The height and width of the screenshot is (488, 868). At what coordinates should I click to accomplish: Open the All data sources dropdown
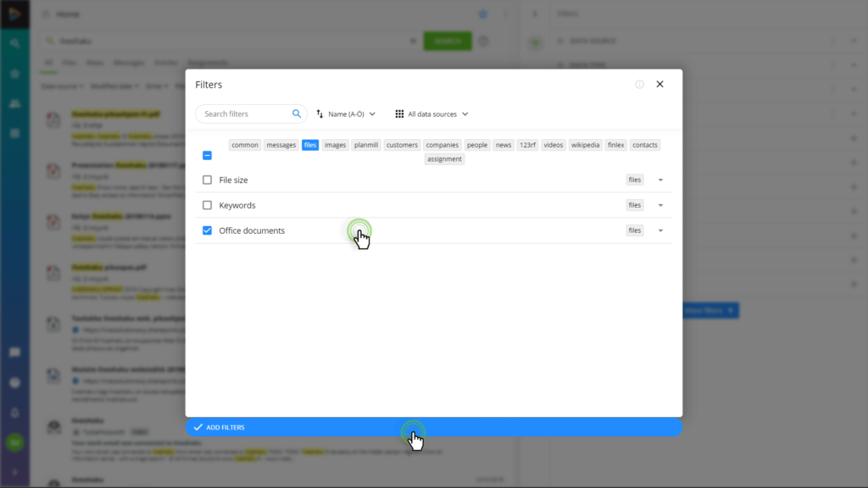click(x=431, y=114)
